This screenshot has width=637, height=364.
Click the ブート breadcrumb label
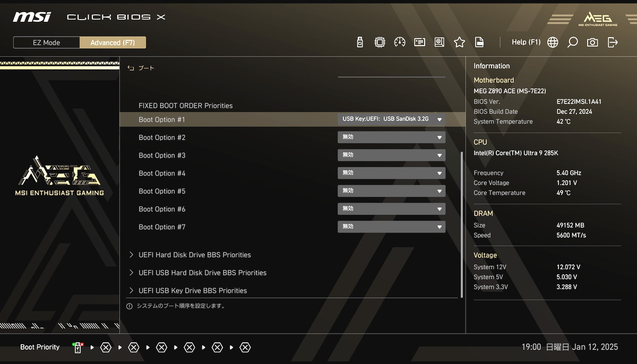[146, 68]
